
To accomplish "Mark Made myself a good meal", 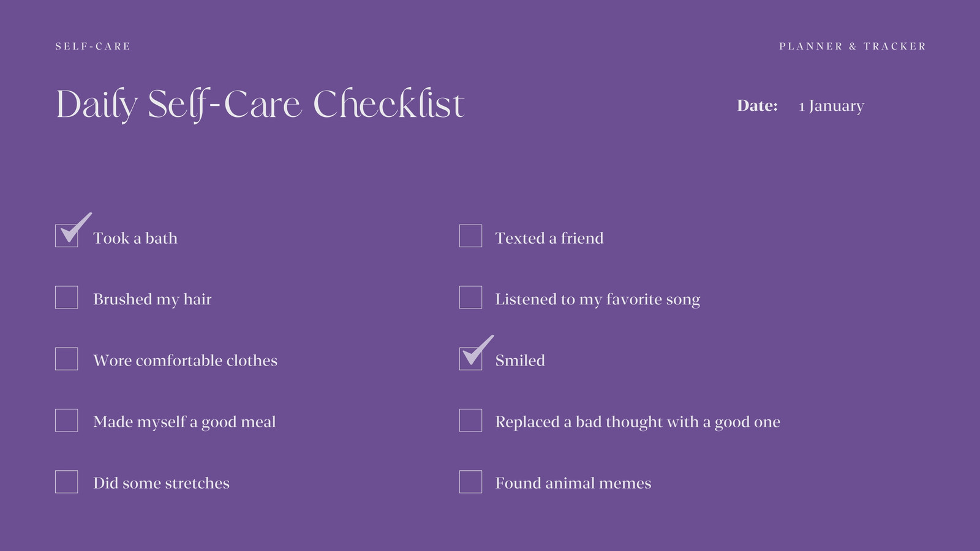I will coord(66,420).
